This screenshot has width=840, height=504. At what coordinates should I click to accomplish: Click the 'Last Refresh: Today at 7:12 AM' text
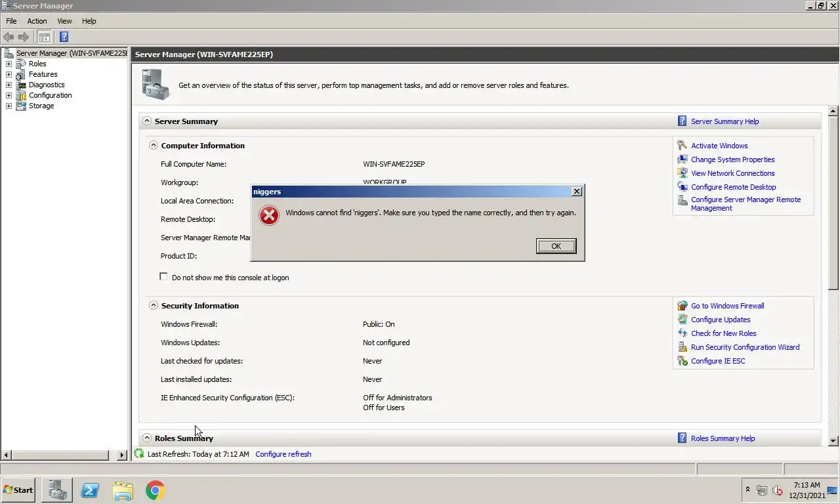(x=198, y=454)
